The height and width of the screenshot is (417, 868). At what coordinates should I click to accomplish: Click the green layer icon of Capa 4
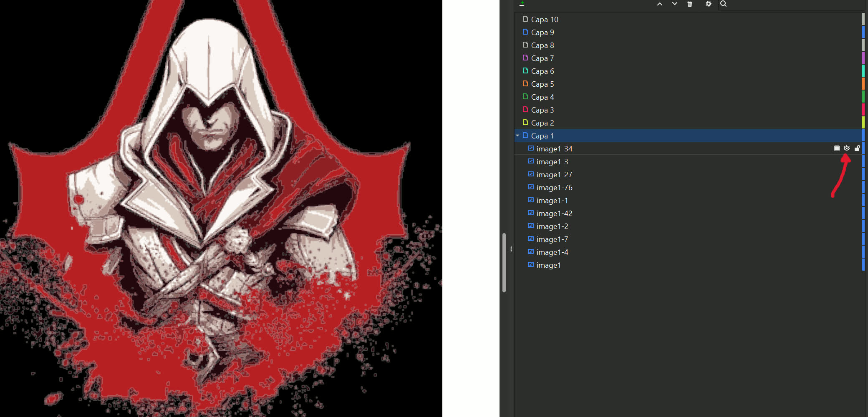(525, 96)
